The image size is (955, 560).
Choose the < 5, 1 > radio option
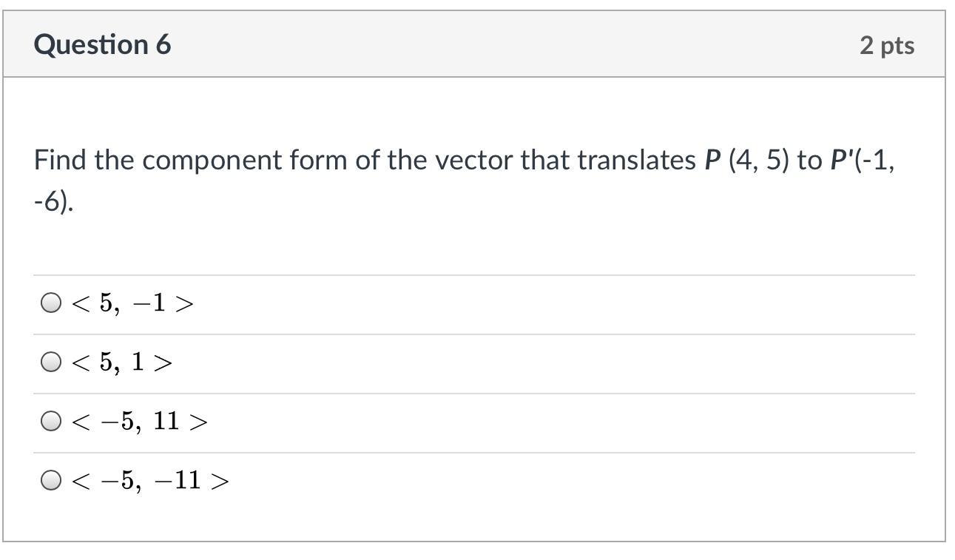point(50,362)
